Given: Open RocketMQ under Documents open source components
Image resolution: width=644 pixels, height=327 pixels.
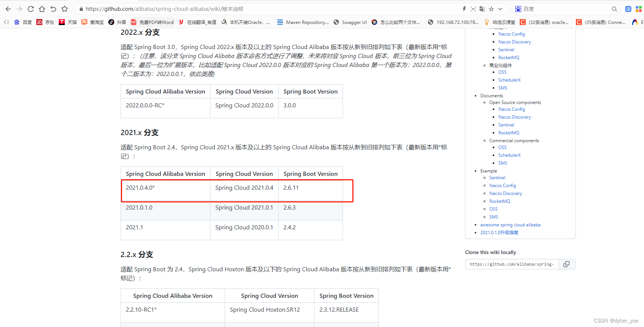Looking at the screenshot, I should pyautogui.click(x=509, y=133).
